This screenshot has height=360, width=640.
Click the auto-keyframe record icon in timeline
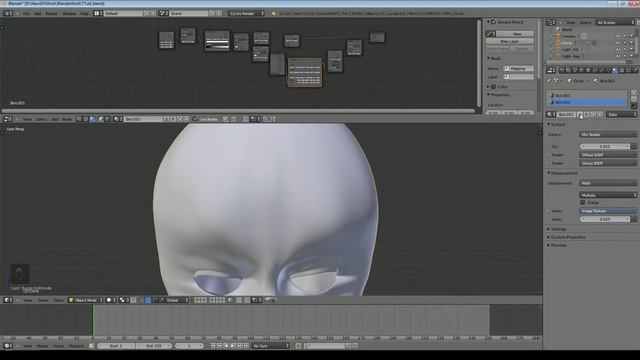coord(298,346)
